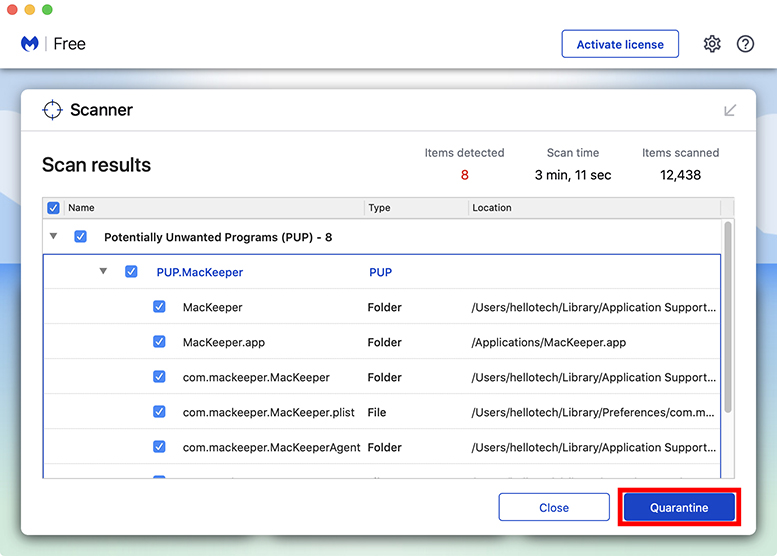Click the green macOS zoom window button
777x556 pixels.
coord(47,9)
